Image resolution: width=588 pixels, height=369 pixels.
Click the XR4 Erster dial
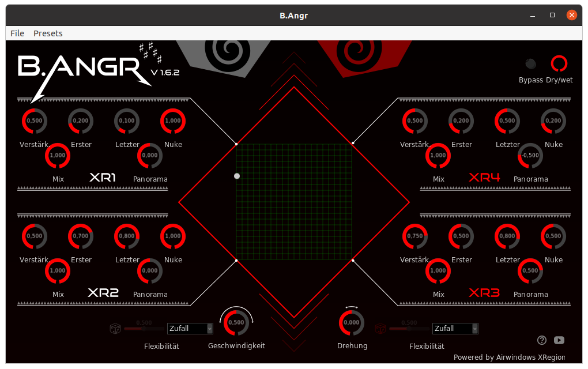point(461,121)
